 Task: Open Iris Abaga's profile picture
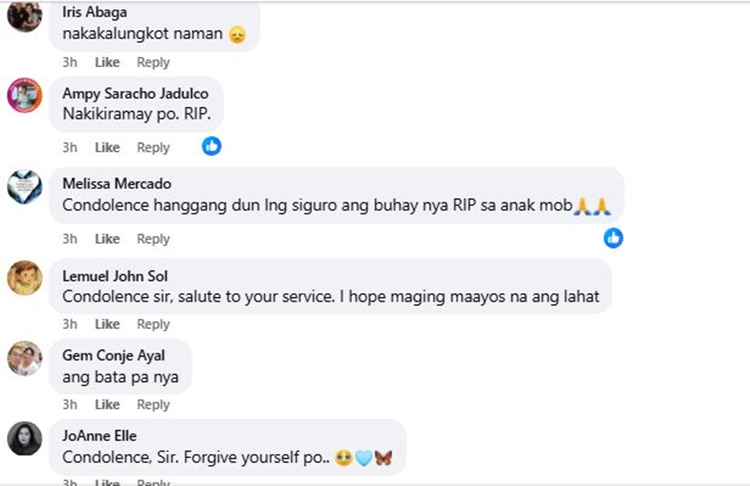tap(24, 15)
